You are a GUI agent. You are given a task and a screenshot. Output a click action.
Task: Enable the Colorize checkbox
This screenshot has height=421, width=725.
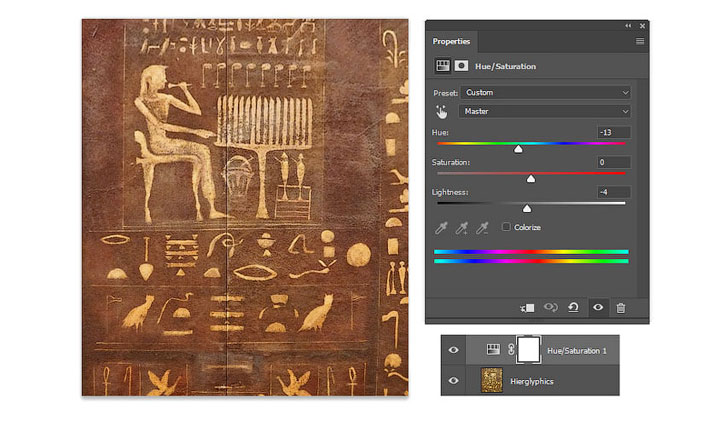pyautogui.click(x=506, y=228)
